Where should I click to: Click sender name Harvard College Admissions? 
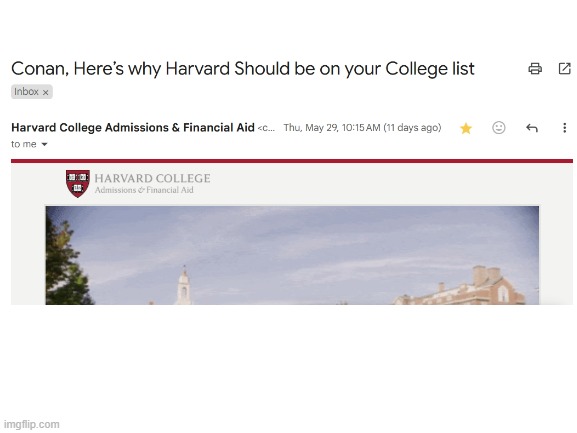[x=133, y=127]
